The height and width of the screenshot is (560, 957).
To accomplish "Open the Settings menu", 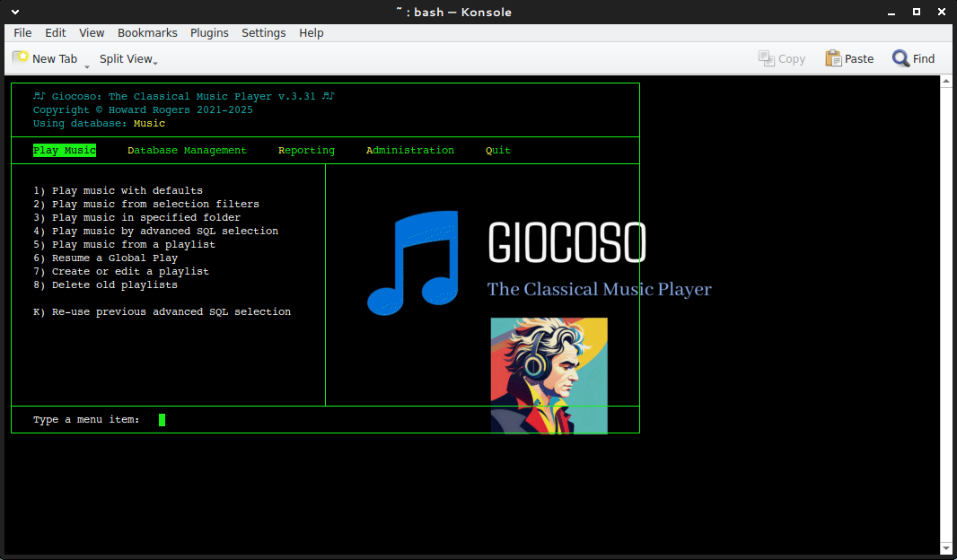I will pyautogui.click(x=263, y=32).
